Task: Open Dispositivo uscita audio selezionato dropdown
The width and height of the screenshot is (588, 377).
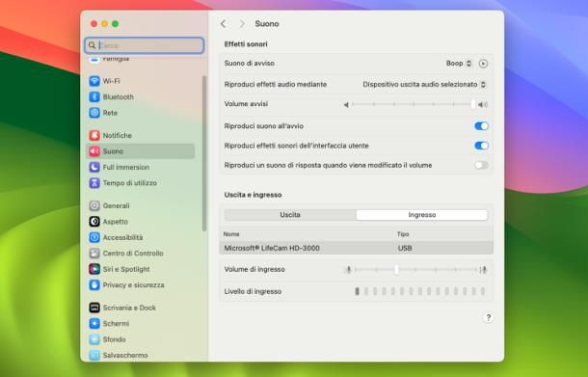Action: click(x=424, y=85)
